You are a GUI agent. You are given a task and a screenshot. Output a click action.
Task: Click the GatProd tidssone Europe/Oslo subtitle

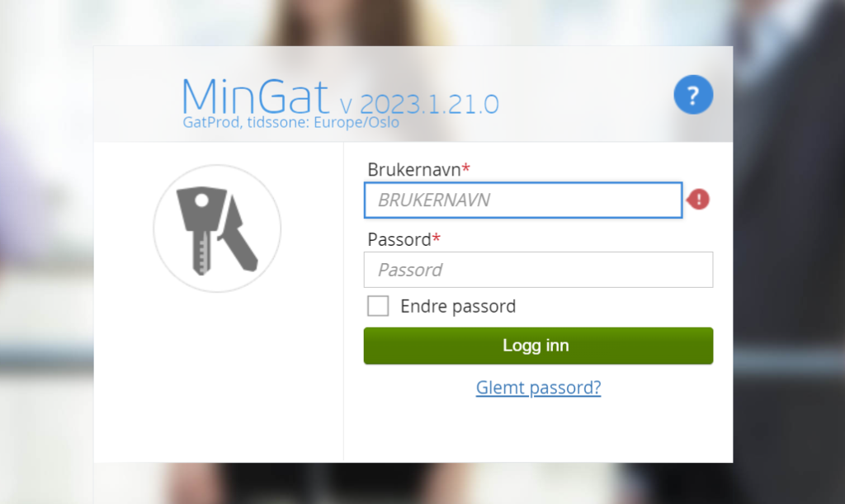pos(291,123)
